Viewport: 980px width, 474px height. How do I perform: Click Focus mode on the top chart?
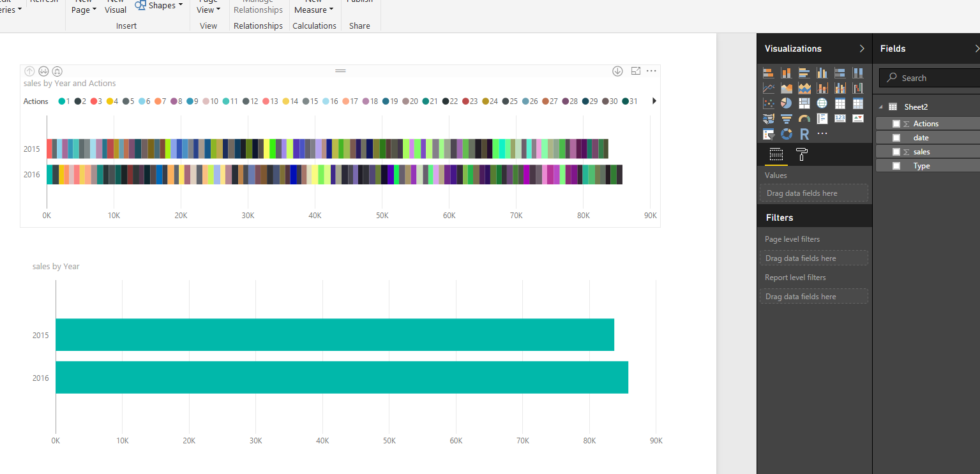635,71
